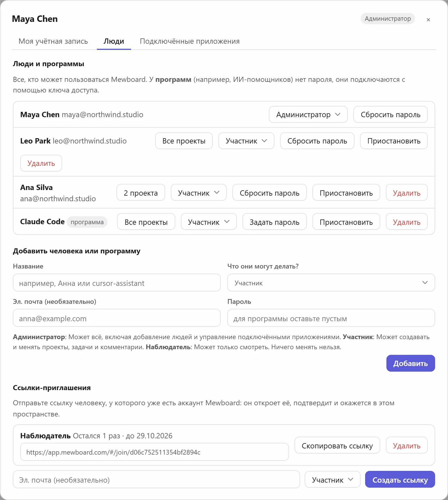Suspend Ana Silva with Приостановить
This screenshot has height=500, width=448.
pos(346,193)
